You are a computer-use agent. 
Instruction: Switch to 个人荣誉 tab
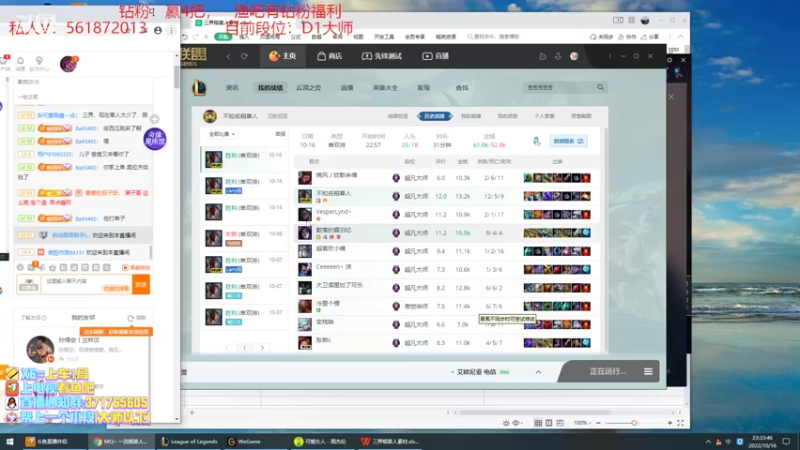(x=544, y=116)
